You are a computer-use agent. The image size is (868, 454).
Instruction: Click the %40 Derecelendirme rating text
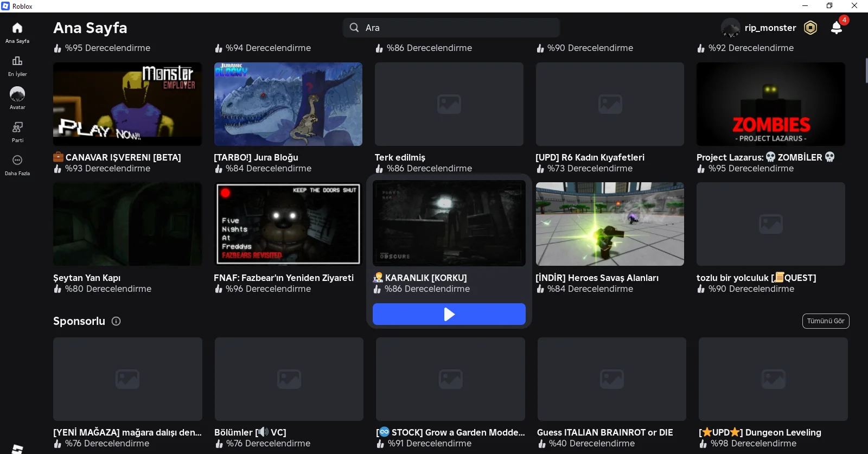pos(592,444)
